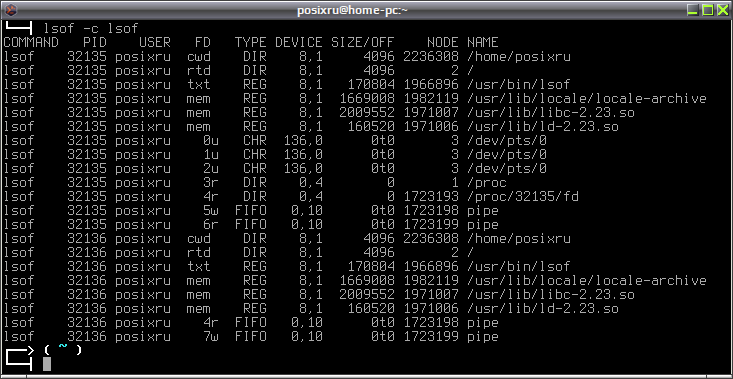Viewport: 733px width, 379px height.
Task: Click the TYPE column header
Action: coord(251,43)
